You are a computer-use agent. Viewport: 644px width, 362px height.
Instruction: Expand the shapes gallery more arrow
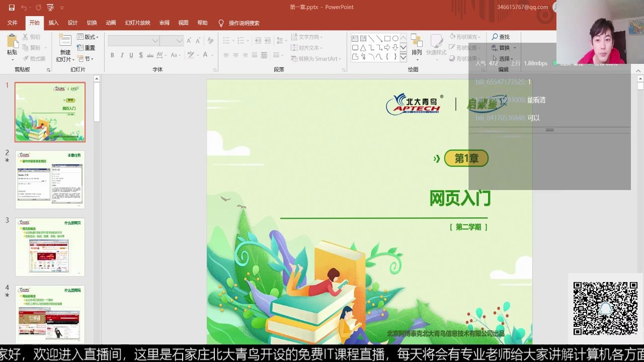[x=403, y=57]
